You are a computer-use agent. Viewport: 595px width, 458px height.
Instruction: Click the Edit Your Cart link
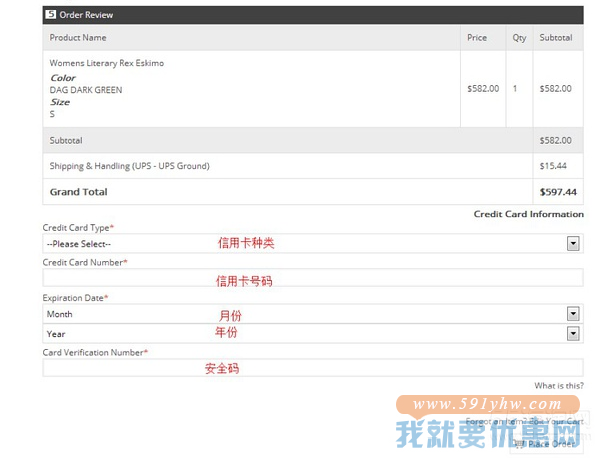(x=556, y=421)
